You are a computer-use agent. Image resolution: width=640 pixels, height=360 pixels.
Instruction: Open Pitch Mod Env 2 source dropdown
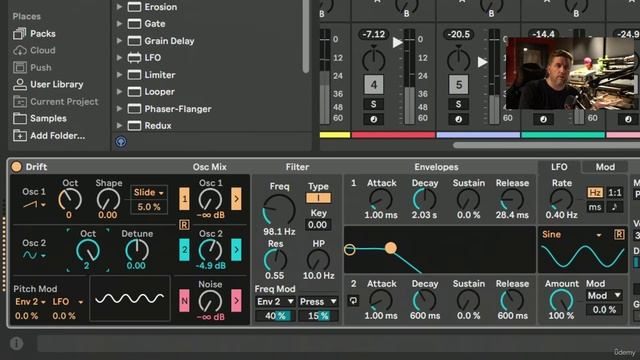coord(30,302)
